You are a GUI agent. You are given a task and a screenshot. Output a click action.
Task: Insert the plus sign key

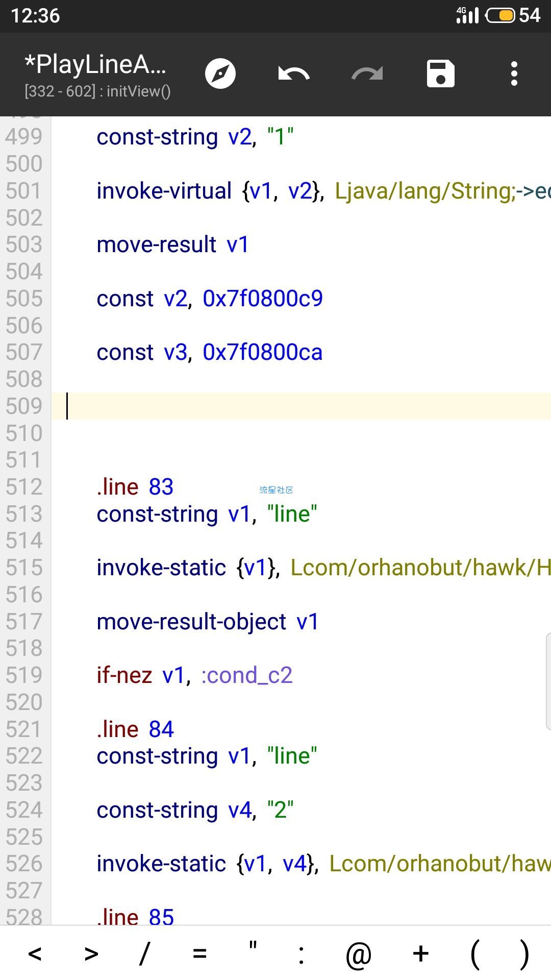[421, 953]
